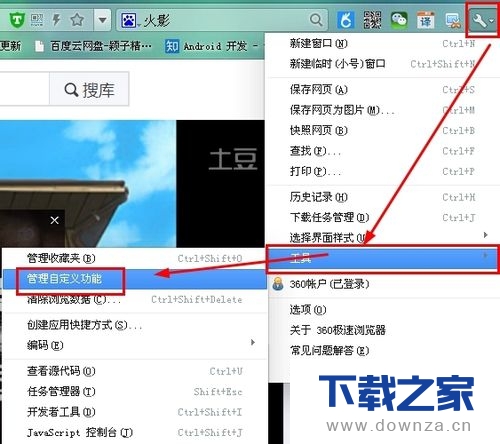Click the 土豆 logo in video

tap(233, 159)
